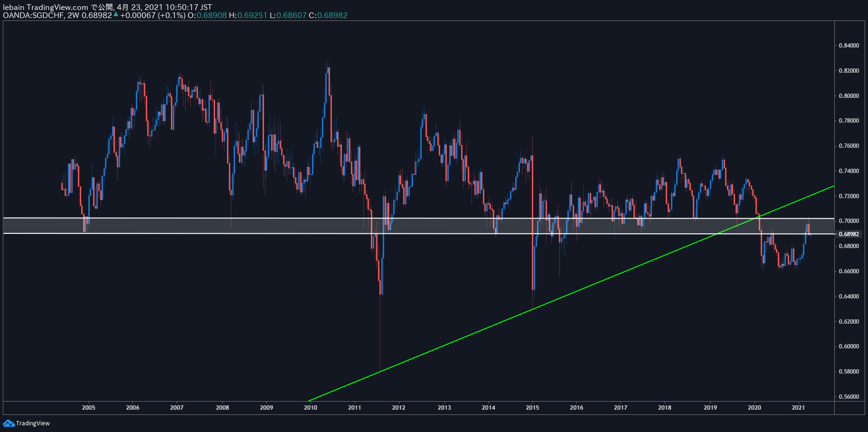Click the 0.84000 price axis label
This screenshot has height=432, width=868.
[849, 46]
